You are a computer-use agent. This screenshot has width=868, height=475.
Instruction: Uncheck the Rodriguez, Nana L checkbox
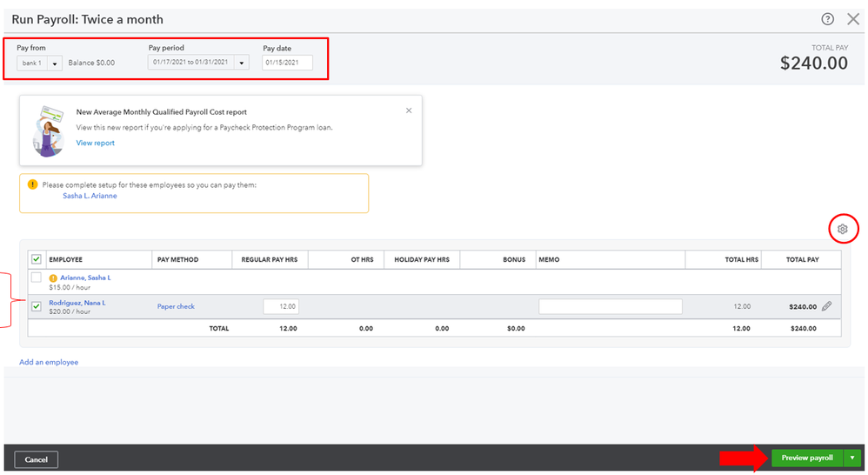pos(37,306)
